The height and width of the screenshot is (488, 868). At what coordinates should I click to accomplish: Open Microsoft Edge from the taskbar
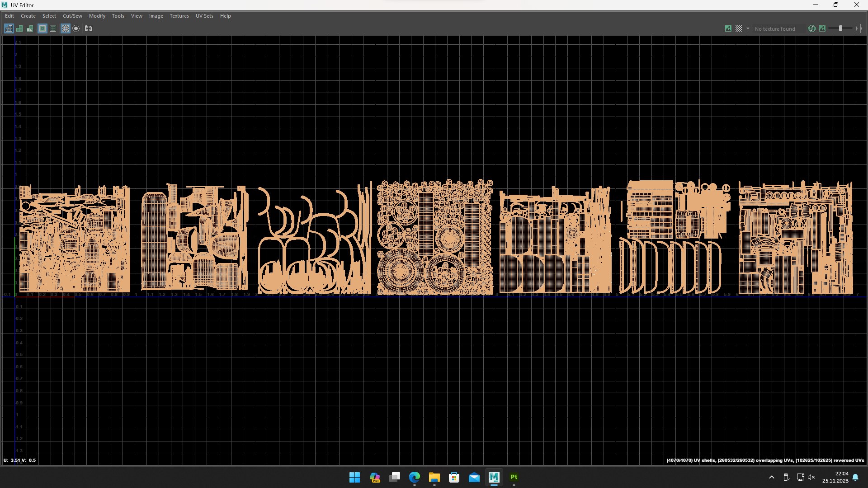pyautogui.click(x=415, y=477)
